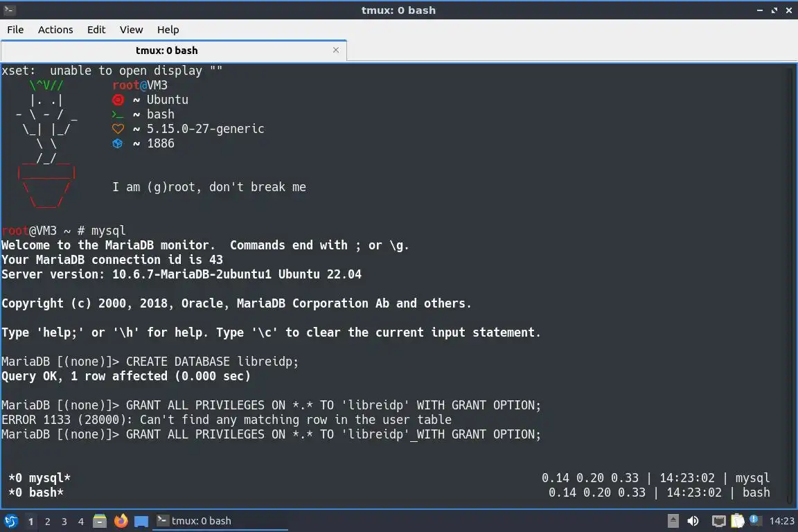
Task: Open the clipboard manager tray icon
Action: (738, 521)
